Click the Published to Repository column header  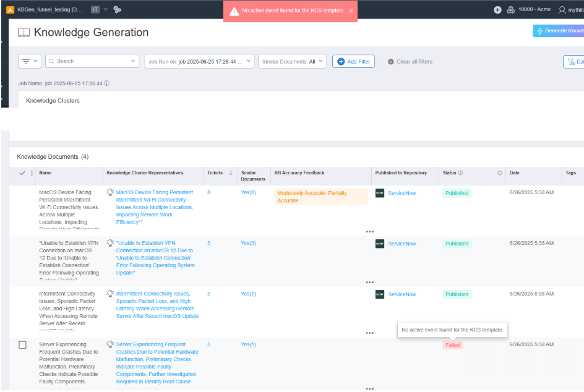click(x=401, y=173)
